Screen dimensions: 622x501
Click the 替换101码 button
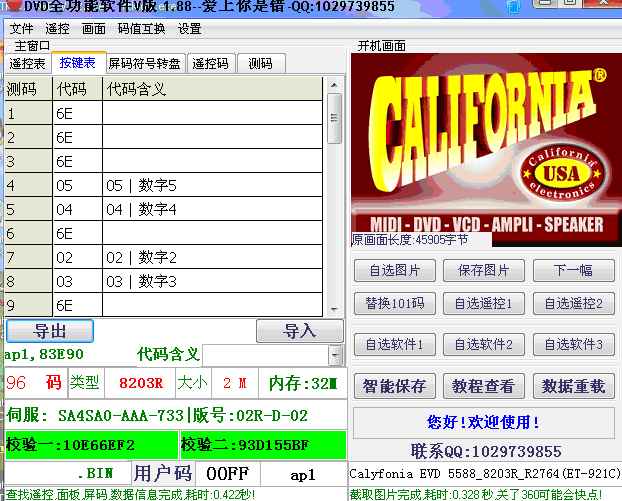click(x=395, y=303)
